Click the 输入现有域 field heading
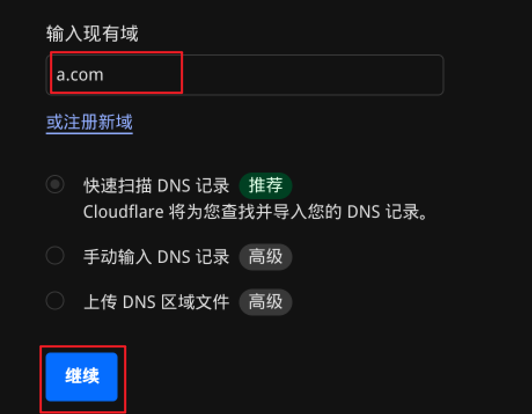Viewport: 532px width, 414px height. [92, 34]
